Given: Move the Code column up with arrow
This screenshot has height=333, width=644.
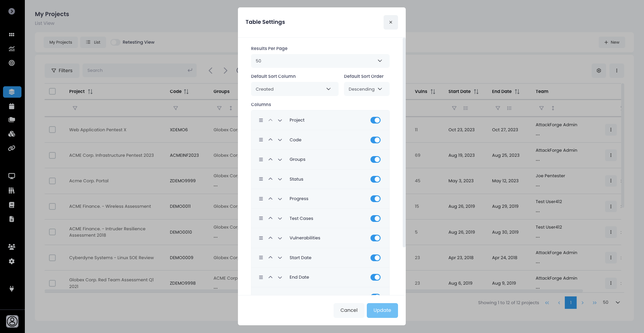Looking at the screenshot, I should [270, 140].
